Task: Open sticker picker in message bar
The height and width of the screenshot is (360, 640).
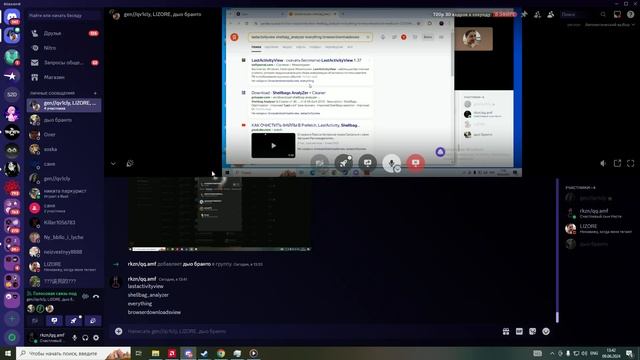Action: tap(532, 331)
